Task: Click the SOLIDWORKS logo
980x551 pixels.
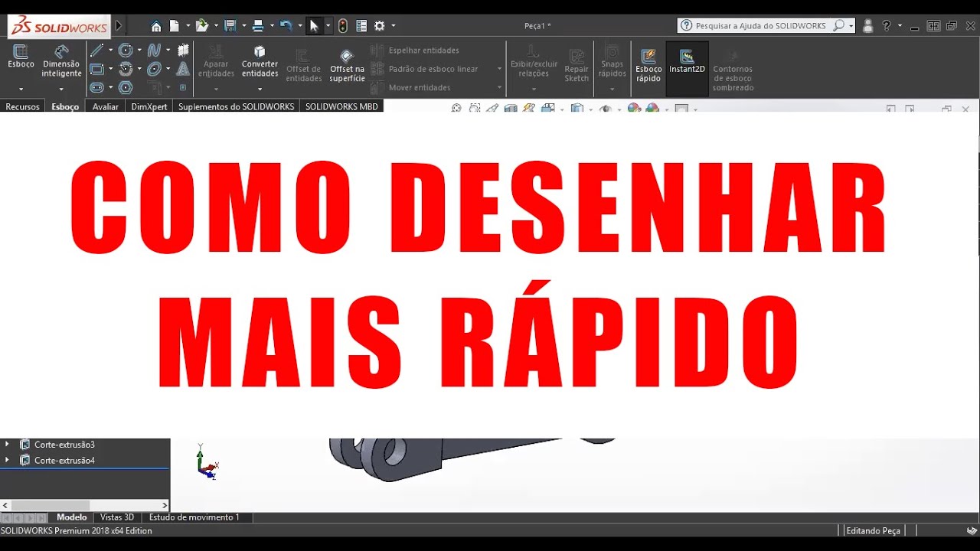Action: pyautogui.click(x=59, y=26)
